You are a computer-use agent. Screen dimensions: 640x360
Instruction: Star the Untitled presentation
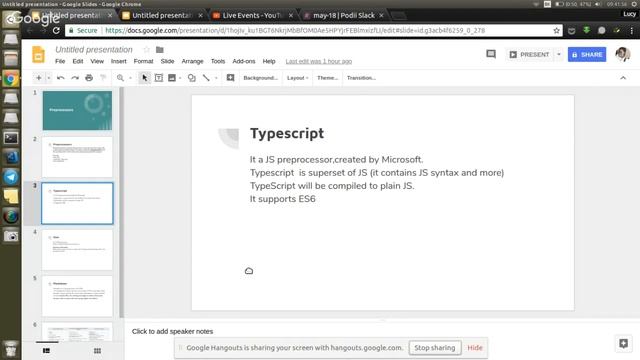[x=147, y=50]
